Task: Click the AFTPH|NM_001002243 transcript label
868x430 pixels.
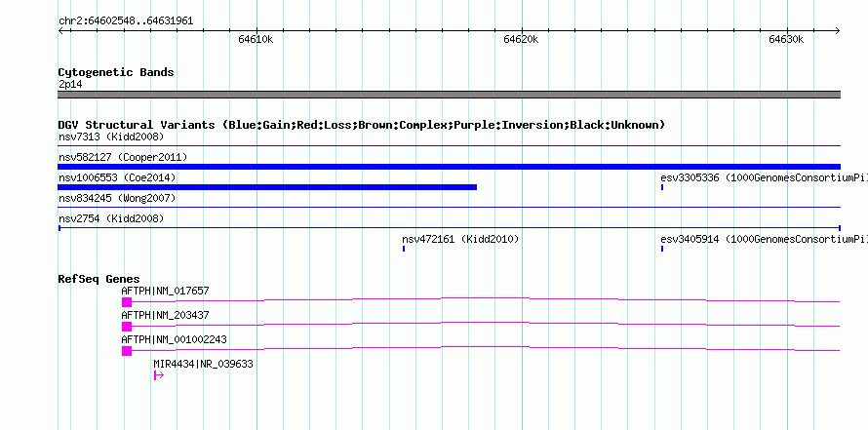Action: (x=174, y=339)
